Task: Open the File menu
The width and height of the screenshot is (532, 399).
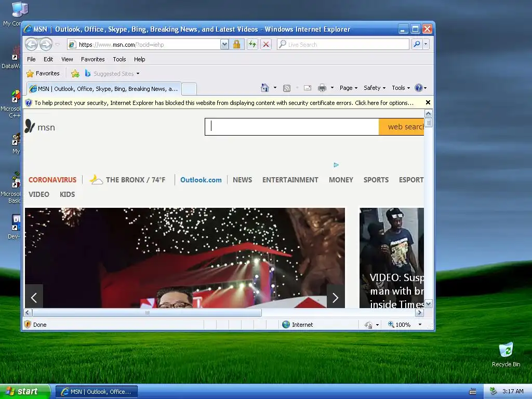Action: [31, 59]
